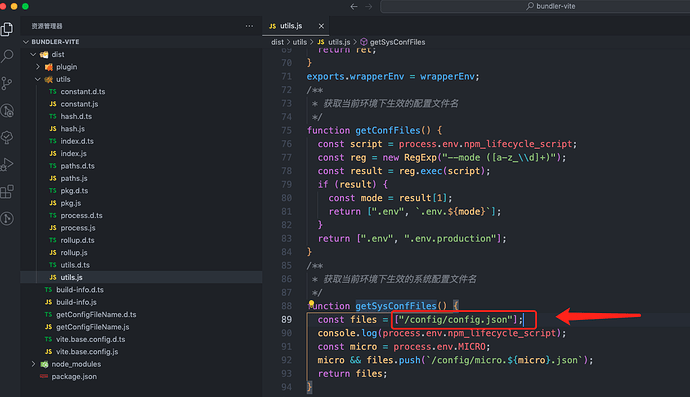Open explorer panel more actions ellipsis

pyautogui.click(x=249, y=26)
